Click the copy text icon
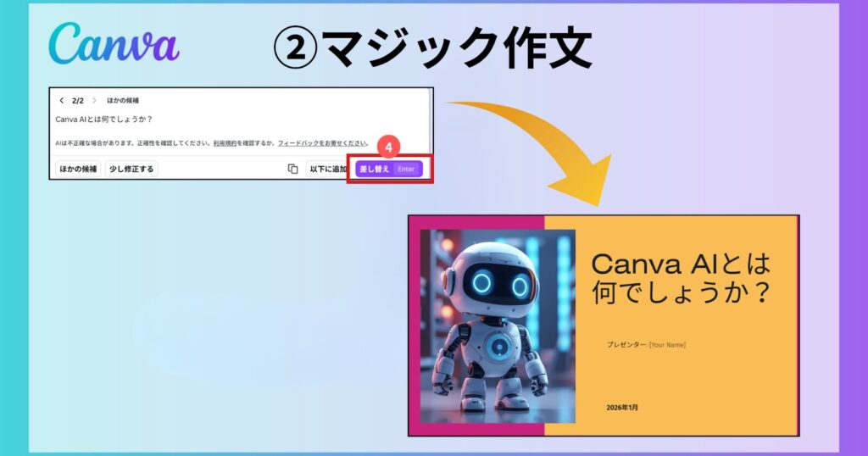This screenshot has width=868, height=456. tap(292, 169)
